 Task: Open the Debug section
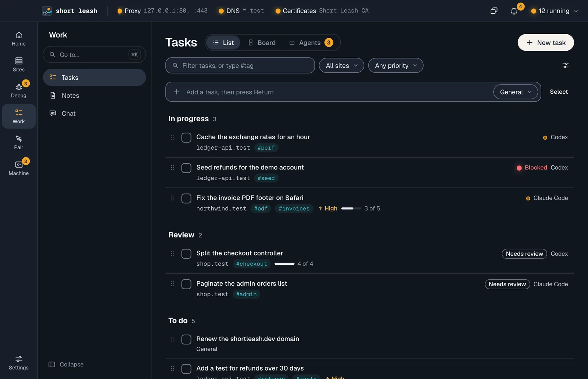tap(19, 90)
